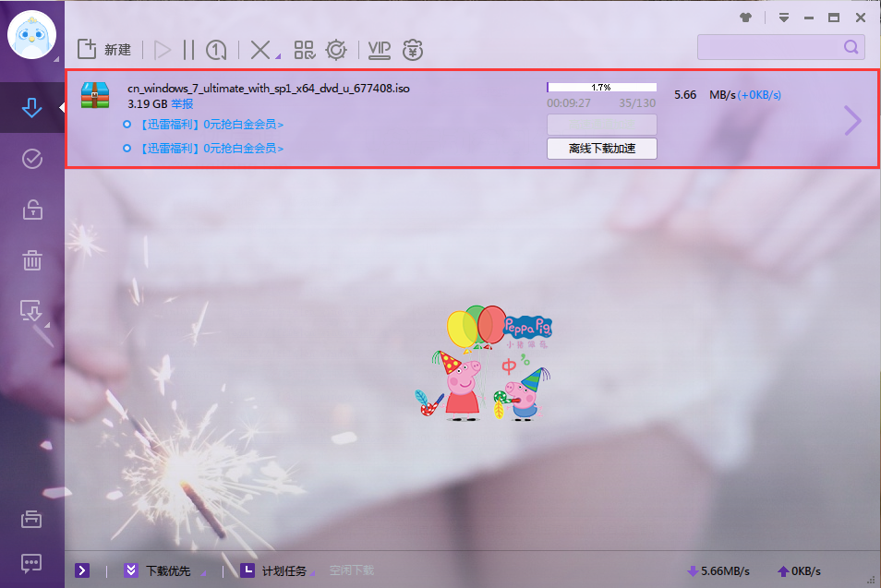
Task: Click the 新建 new task button
Action: click(x=104, y=50)
